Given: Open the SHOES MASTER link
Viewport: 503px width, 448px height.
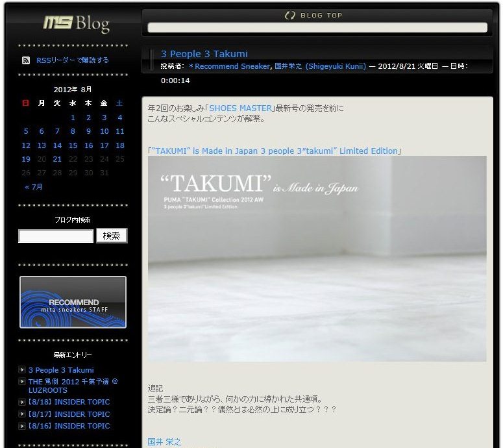Looking at the screenshot, I should [x=240, y=108].
